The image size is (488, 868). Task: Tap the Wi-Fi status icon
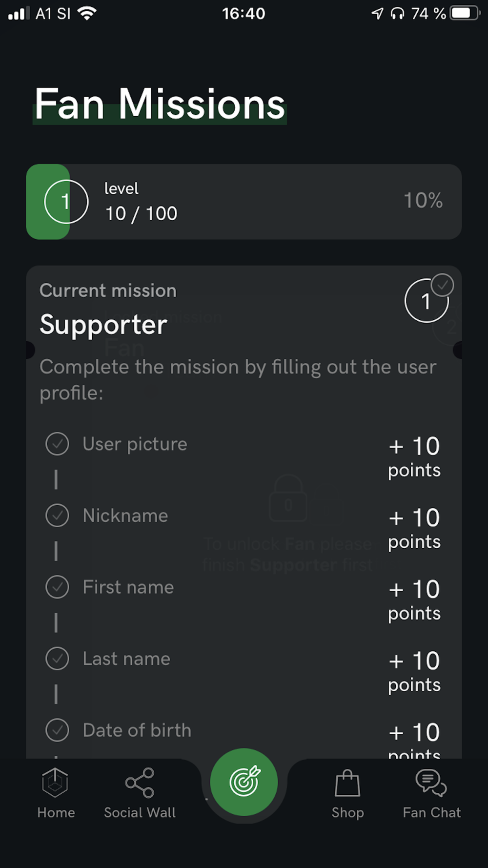tap(87, 13)
